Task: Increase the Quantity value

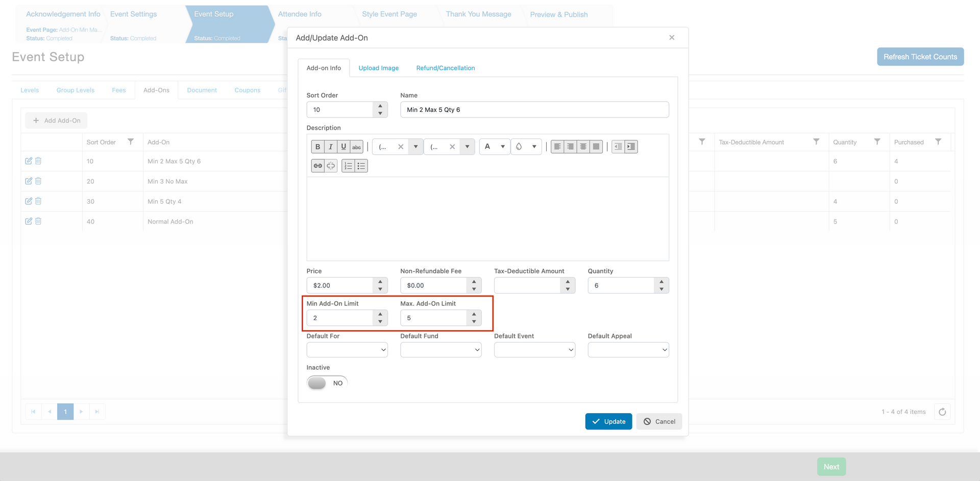Action: (x=661, y=282)
